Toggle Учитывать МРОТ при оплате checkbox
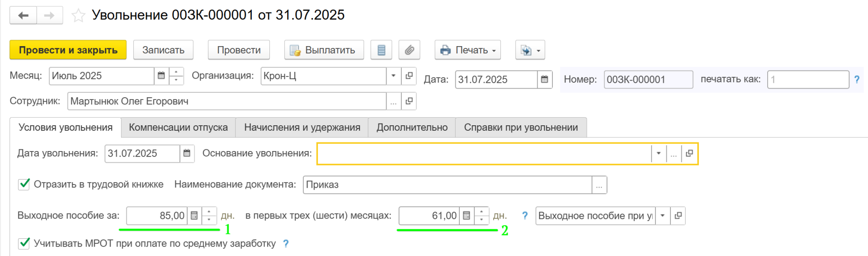Viewport: 868px width, 256px height. coord(24,243)
